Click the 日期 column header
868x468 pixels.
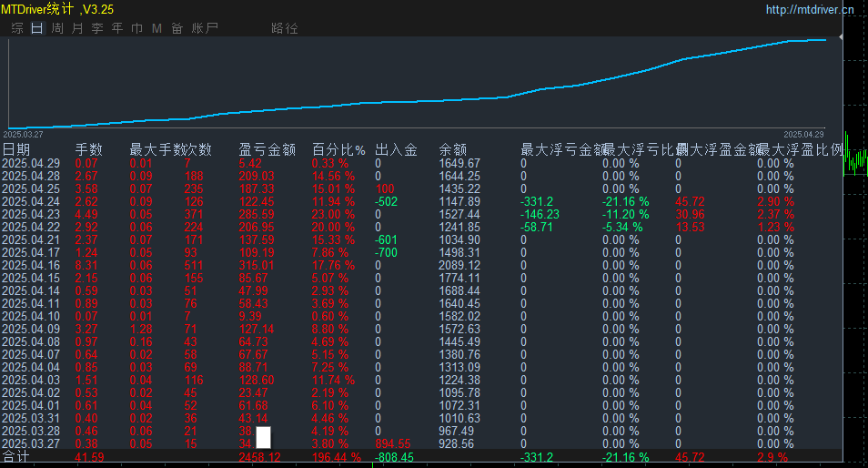coord(16,149)
